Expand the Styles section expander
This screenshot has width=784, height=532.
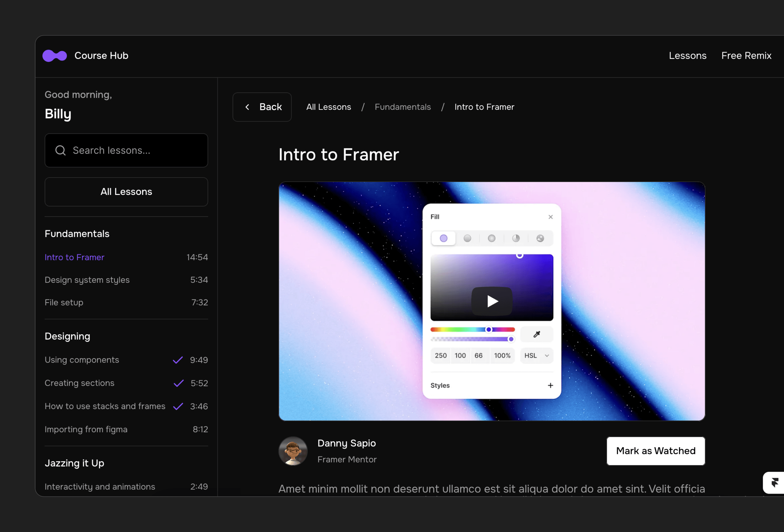pos(549,385)
